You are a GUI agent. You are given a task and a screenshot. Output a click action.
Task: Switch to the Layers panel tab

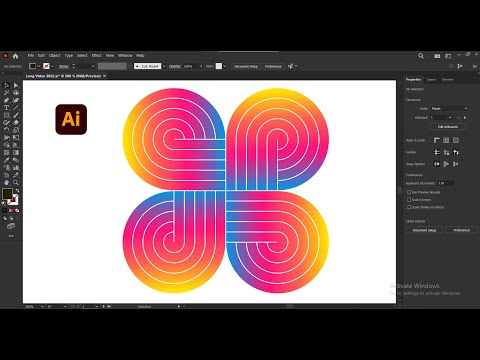[431, 79]
